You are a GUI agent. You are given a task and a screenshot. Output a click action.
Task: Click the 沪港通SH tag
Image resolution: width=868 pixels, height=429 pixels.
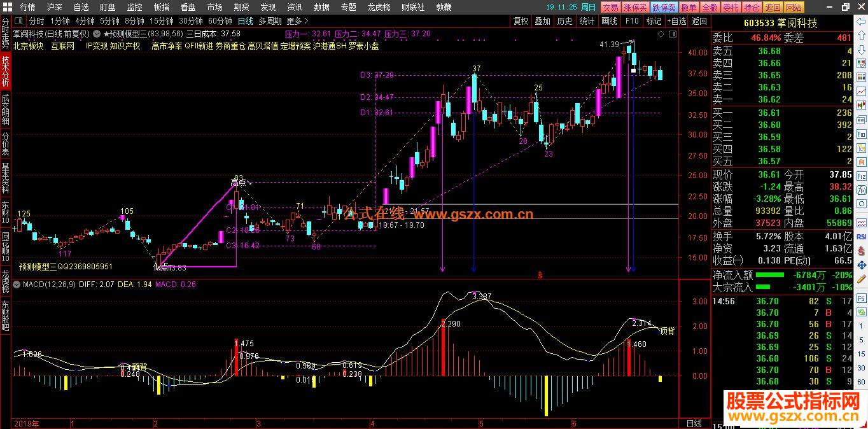(330, 46)
